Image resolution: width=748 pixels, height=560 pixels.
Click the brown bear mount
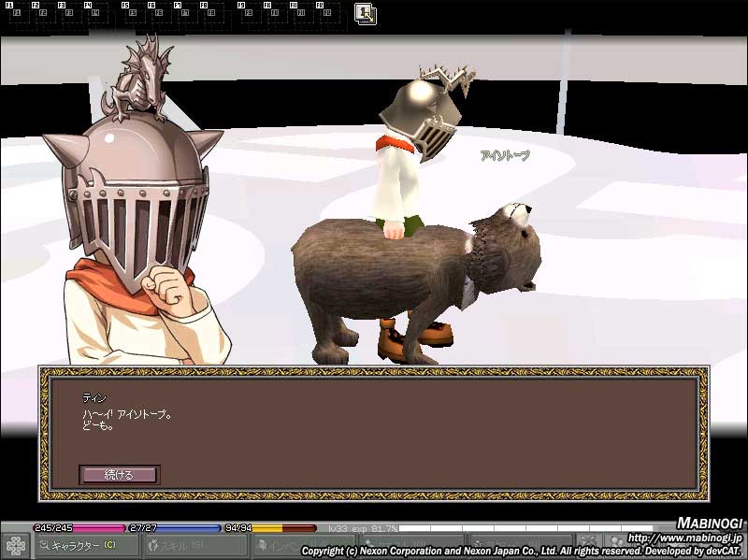click(415, 281)
